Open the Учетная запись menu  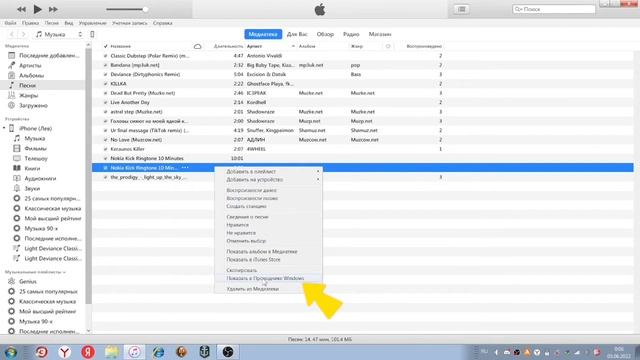(x=130, y=23)
